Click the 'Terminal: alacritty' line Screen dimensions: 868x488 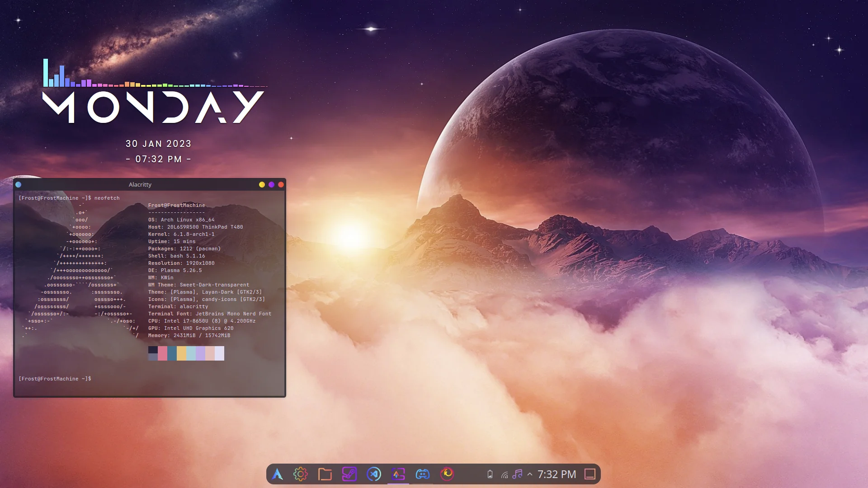178,306
